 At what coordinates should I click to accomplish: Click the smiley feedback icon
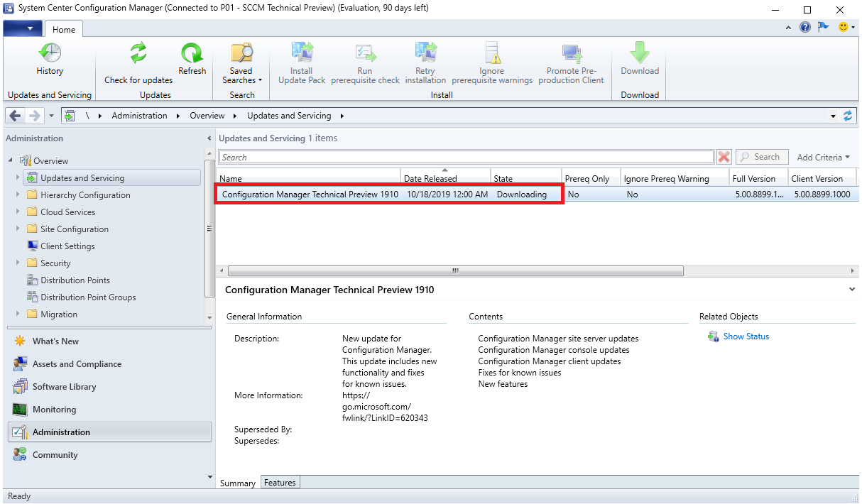pos(843,28)
